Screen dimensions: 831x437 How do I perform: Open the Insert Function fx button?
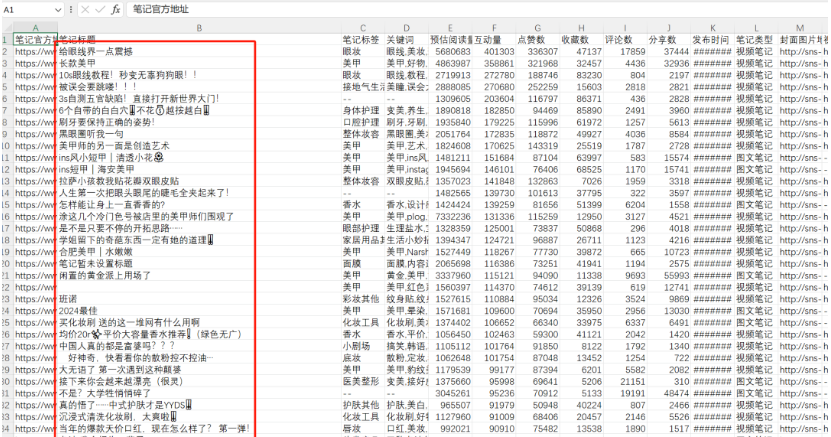click(x=115, y=10)
